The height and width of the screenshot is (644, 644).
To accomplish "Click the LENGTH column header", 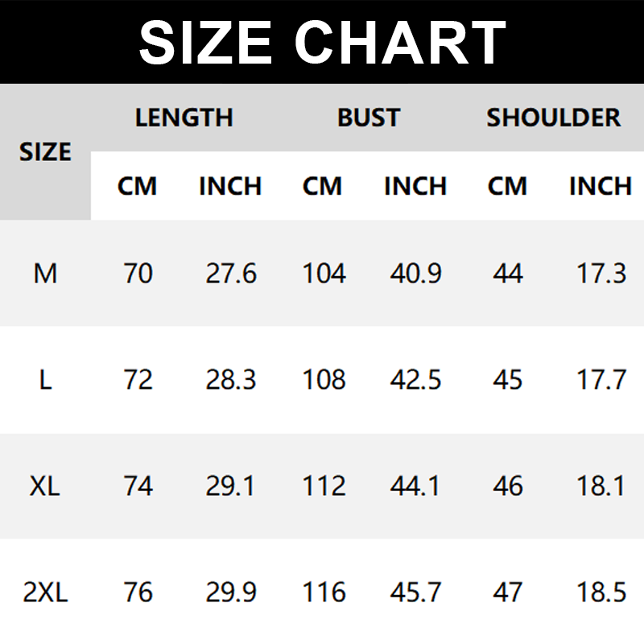I will [184, 118].
